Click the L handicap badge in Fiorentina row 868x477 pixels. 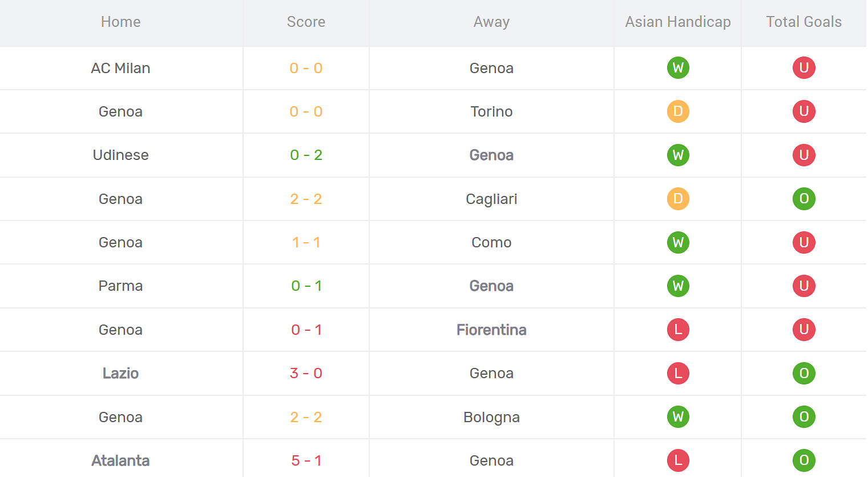point(678,330)
